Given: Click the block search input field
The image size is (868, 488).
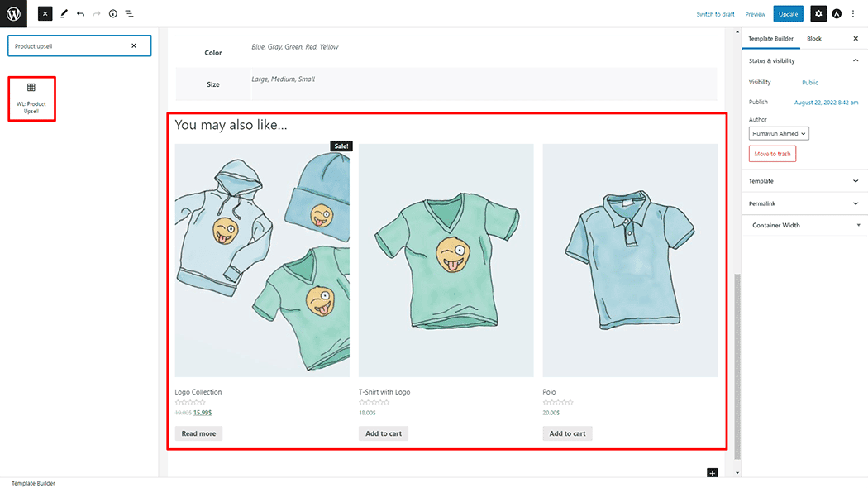Looking at the screenshot, I should [x=70, y=45].
